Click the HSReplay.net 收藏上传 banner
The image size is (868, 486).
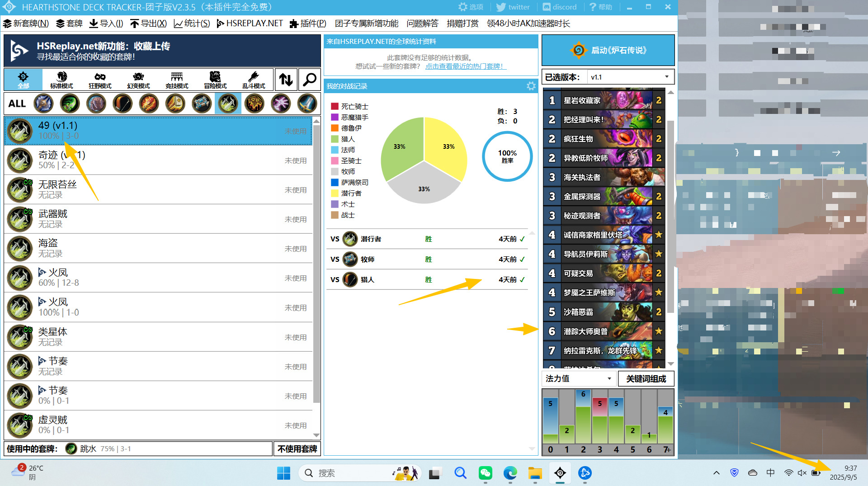[162, 51]
